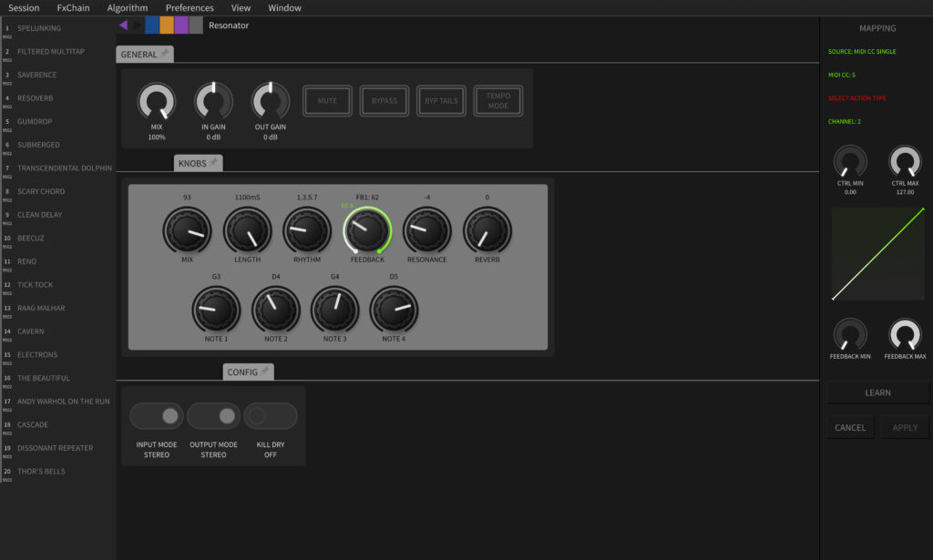Toggle the INPUT MODE stereo switch
The width and height of the screenshot is (933, 560).
tap(157, 416)
